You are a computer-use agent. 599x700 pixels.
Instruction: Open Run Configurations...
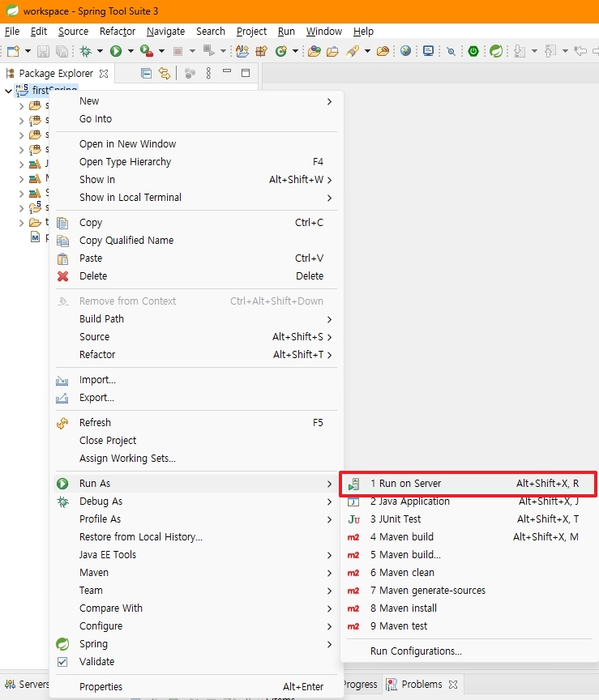[469, 651]
